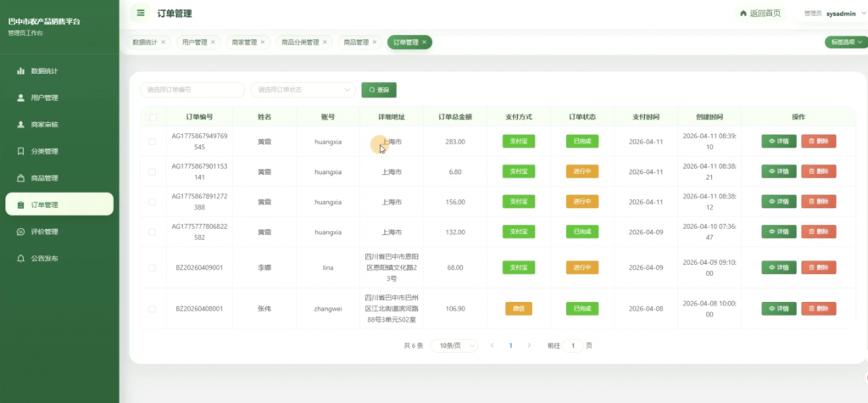Viewport: 868px width, 403px height.
Task: Delete 张伟's order BZ20260408001
Action: [819, 309]
